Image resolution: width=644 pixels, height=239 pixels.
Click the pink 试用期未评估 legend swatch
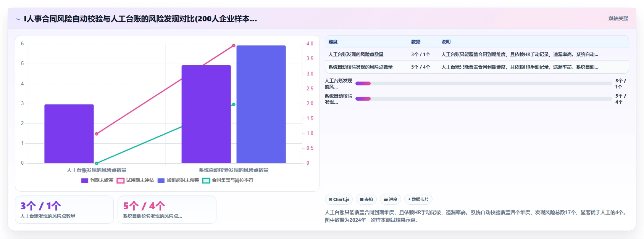coord(121,181)
